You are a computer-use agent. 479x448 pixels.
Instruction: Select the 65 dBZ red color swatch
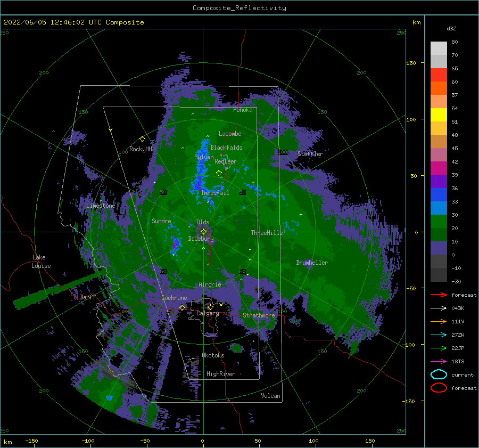coord(439,75)
